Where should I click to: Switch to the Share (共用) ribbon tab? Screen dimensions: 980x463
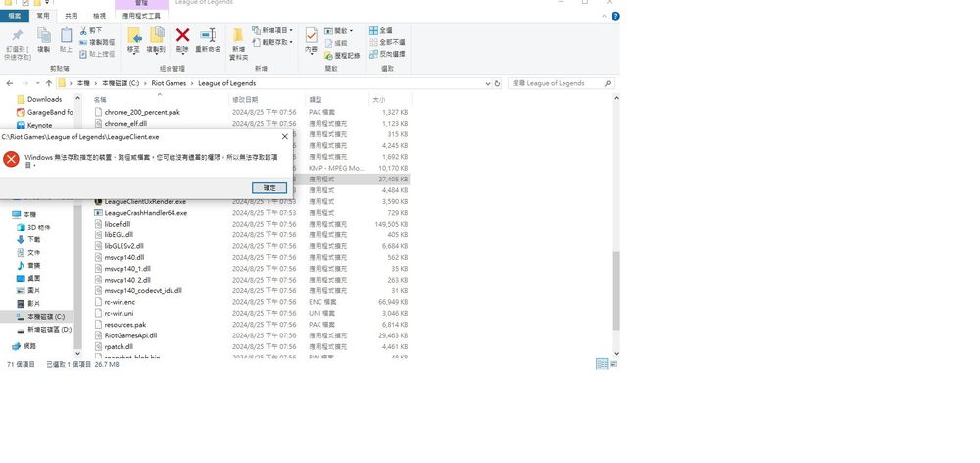71,16
